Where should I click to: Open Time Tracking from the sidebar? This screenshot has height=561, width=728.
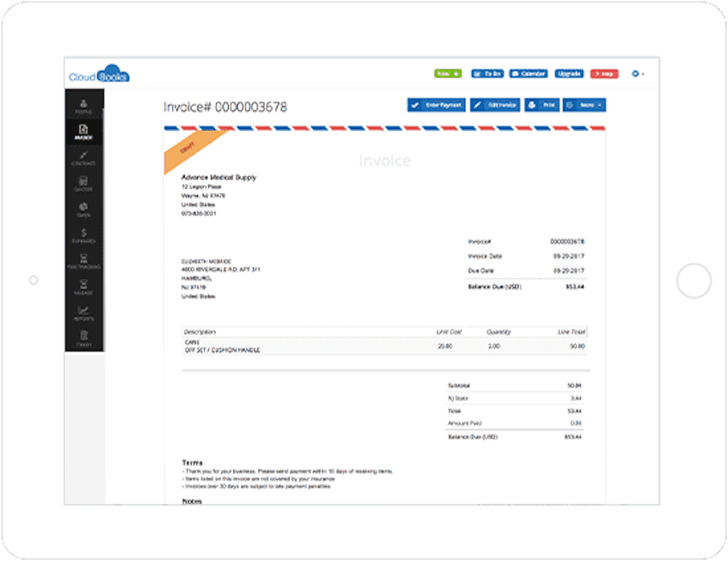coord(84,261)
